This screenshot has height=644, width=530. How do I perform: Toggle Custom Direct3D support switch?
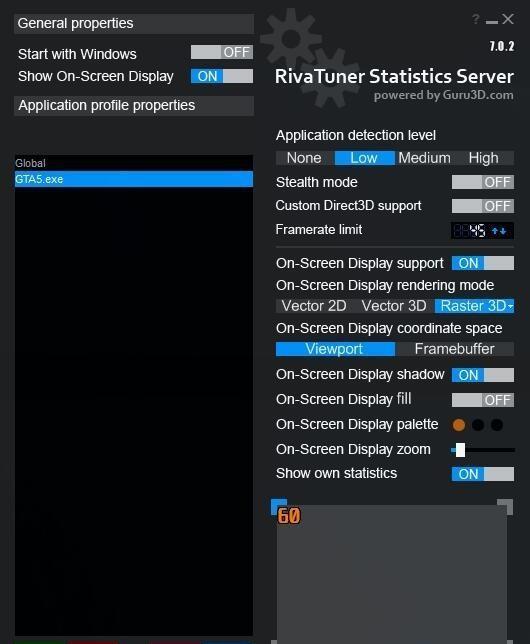point(483,206)
